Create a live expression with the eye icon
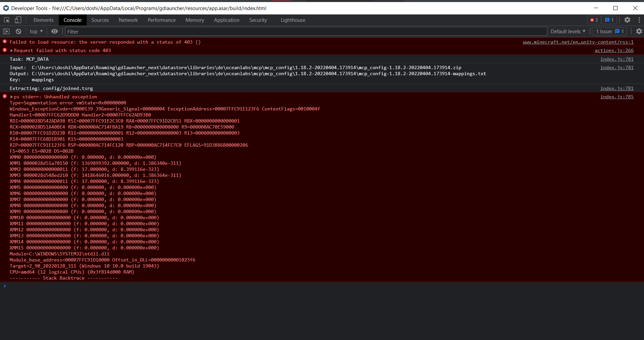This screenshot has height=340, width=644. [54, 31]
